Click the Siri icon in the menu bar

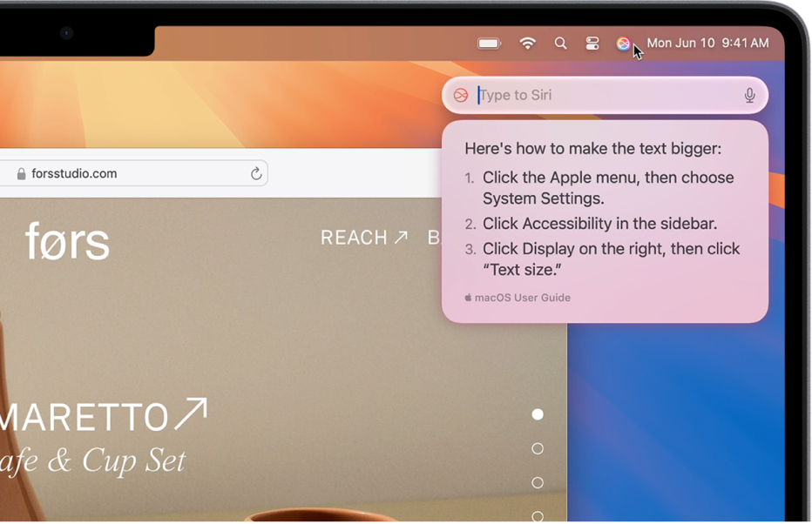coord(623,43)
